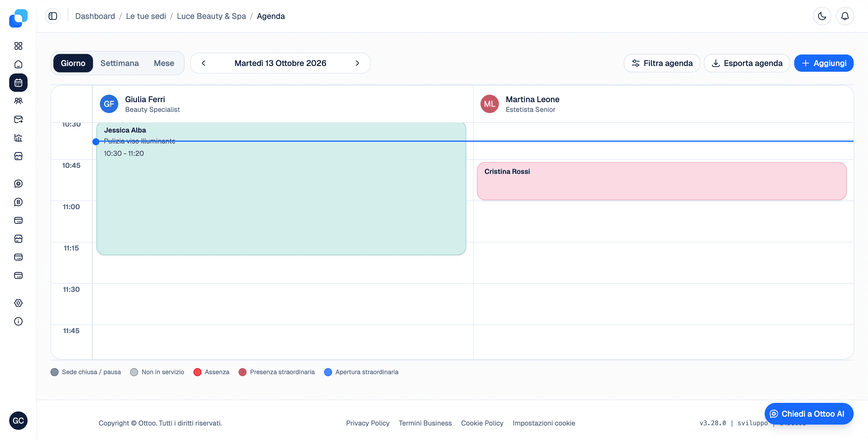
Task: Open Jessica Alba's teal appointment block
Action: pos(281,189)
